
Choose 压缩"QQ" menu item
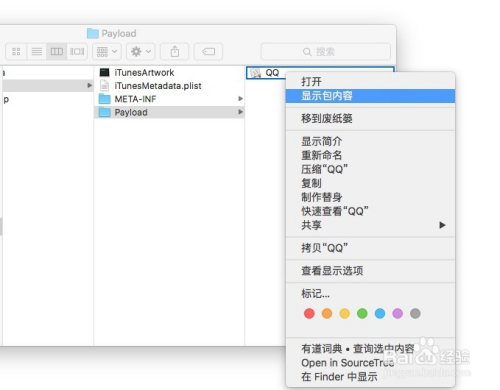[370, 169]
